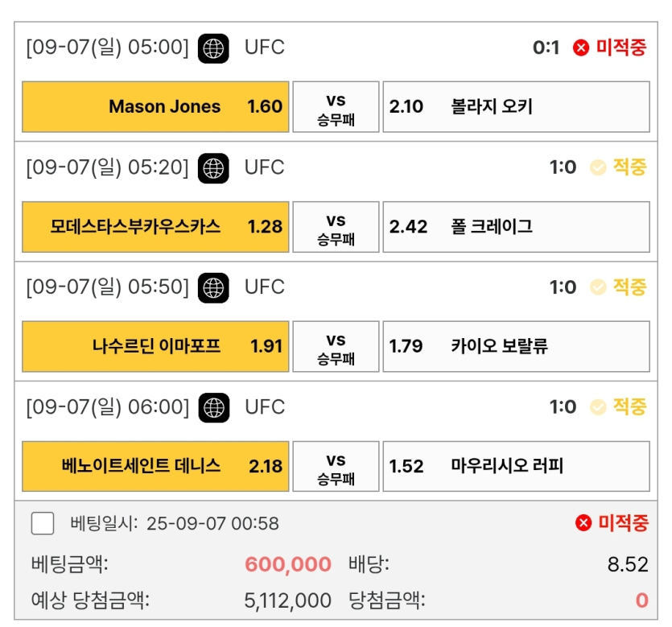Toggle the 나수르딘 이마포프 1.91 selection
672x627 pixels.
(155, 346)
